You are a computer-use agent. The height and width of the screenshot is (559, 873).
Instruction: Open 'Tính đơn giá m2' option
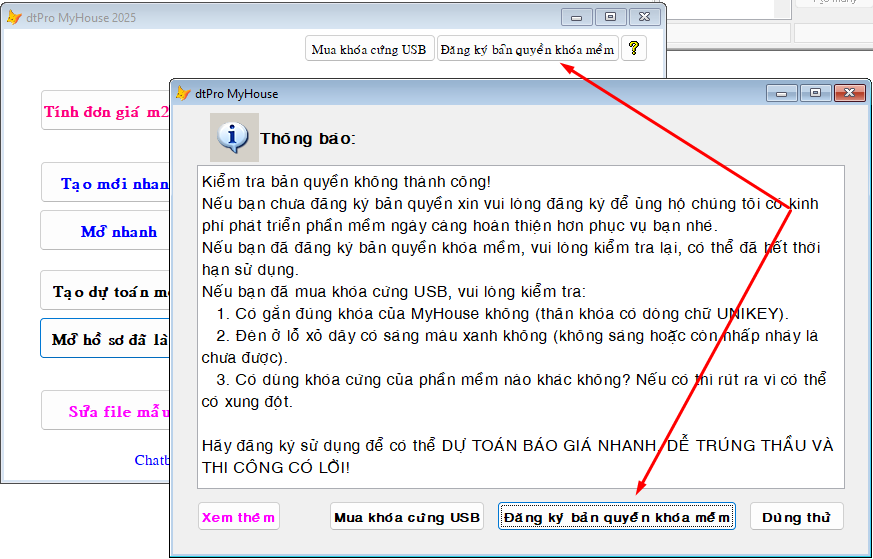point(105,112)
